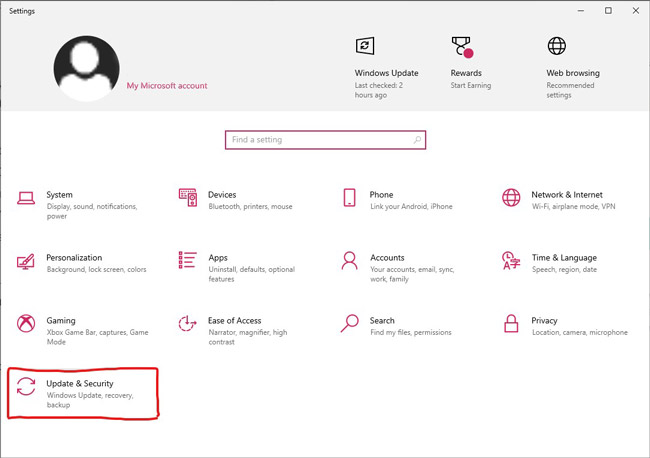Open the Apps list icon
The height and width of the screenshot is (458, 650).
tap(187, 260)
